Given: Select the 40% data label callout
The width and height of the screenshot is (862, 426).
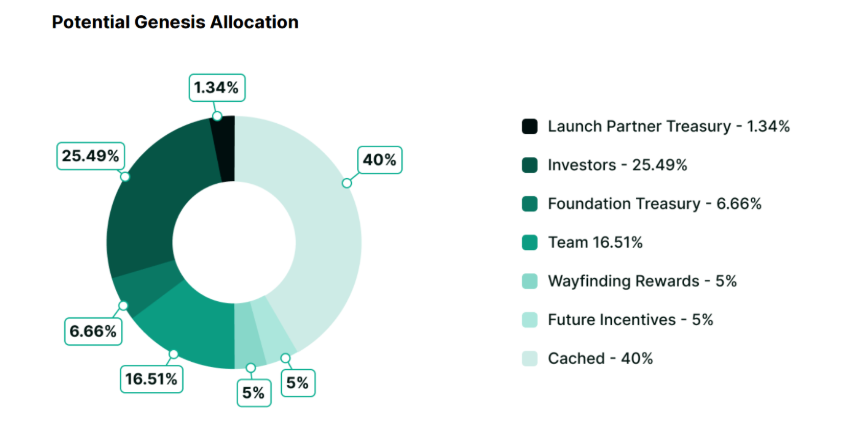Looking at the screenshot, I should point(379,159).
